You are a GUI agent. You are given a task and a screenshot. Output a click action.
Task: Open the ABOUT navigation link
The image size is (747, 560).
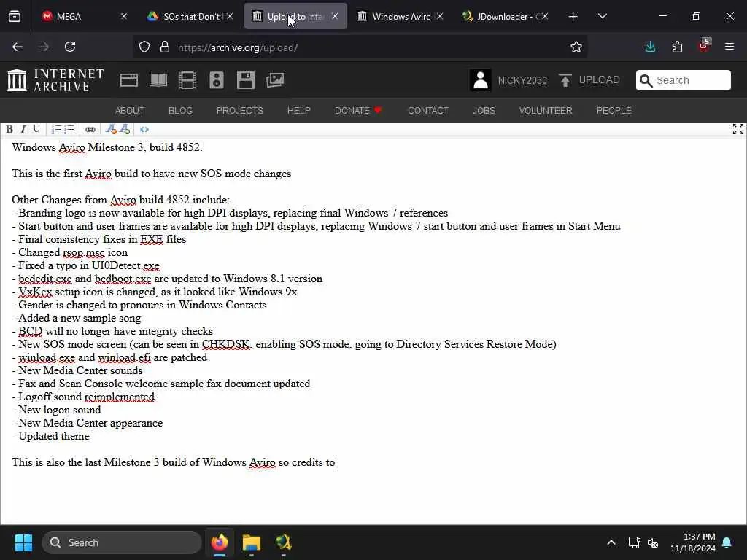coord(130,111)
